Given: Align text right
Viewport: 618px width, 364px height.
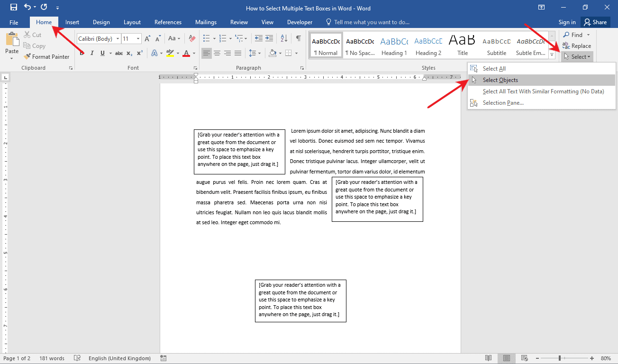Looking at the screenshot, I should [227, 53].
